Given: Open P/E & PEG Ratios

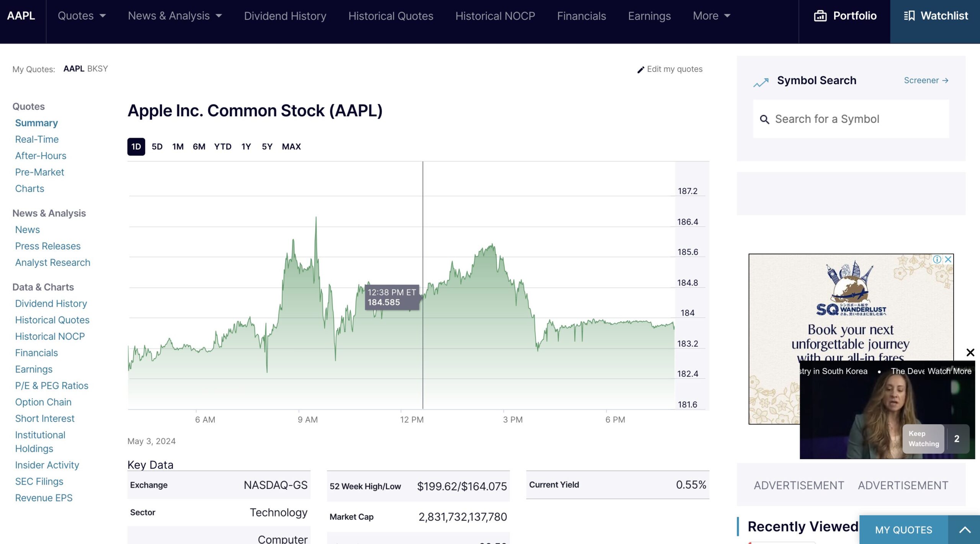Looking at the screenshot, I should (x=52, y=386).
